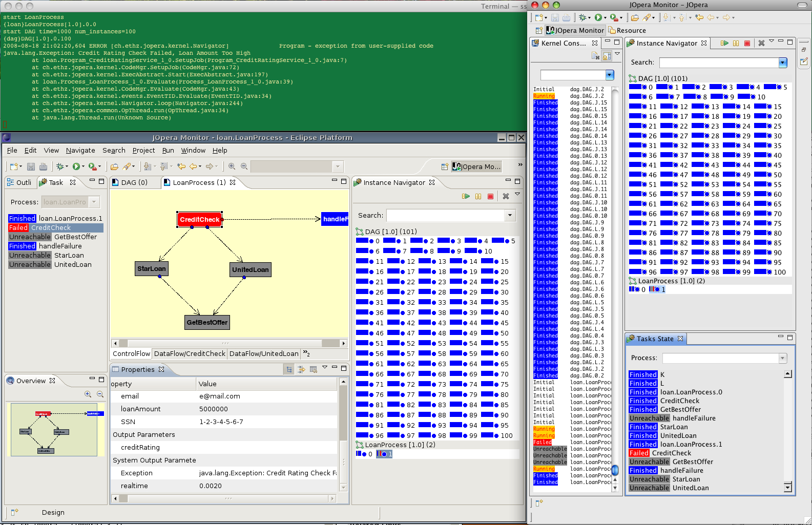Show hidden editor tabs chevron

click(x=306, y=353)
